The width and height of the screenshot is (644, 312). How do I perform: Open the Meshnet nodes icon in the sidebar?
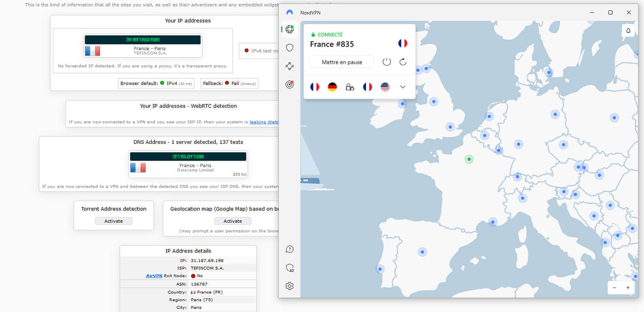coord(290,66)
